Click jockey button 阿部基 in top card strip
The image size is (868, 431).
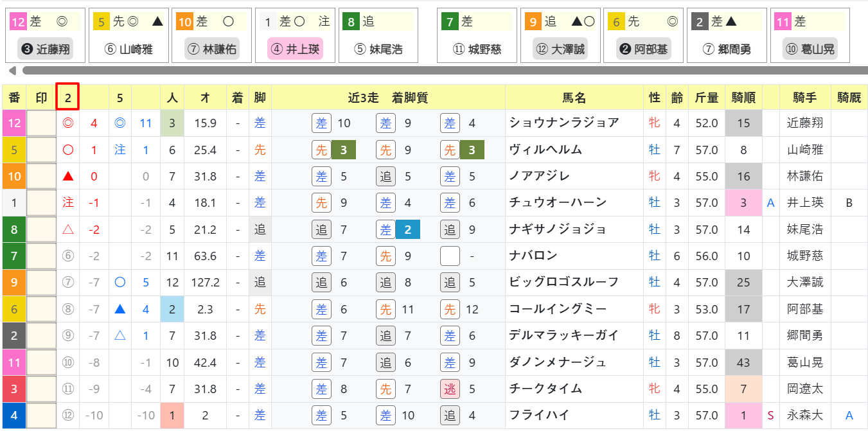click(643, 49)
